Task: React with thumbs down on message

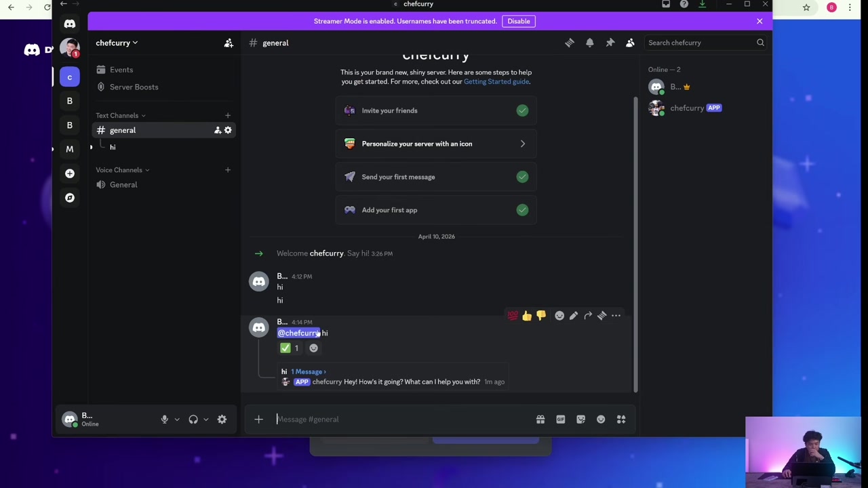Action: click(541, 316)
